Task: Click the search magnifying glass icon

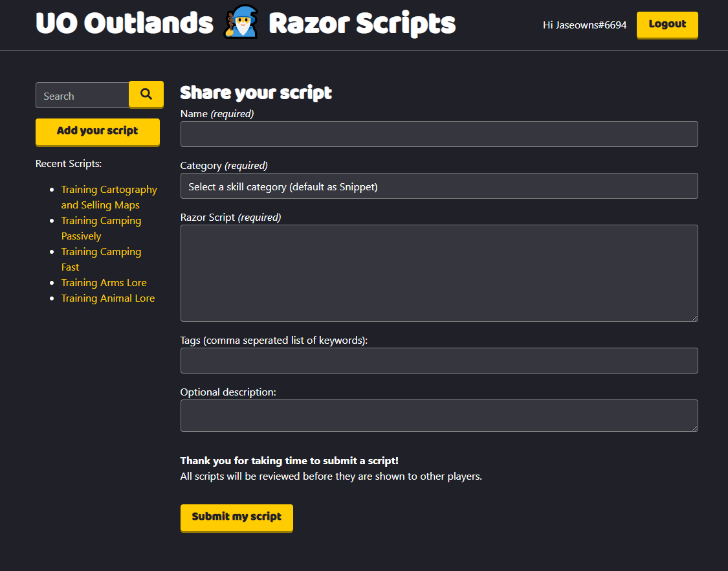Action: click(x=146, y=95)
